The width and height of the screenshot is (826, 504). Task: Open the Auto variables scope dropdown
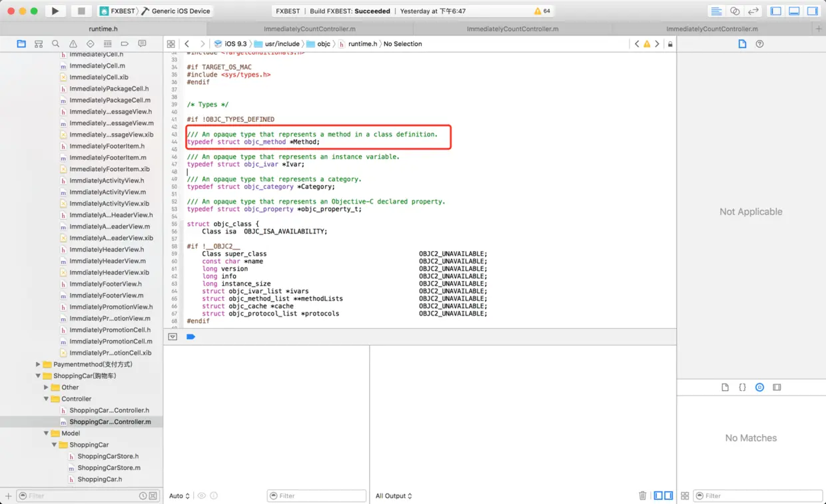point(179,496)
